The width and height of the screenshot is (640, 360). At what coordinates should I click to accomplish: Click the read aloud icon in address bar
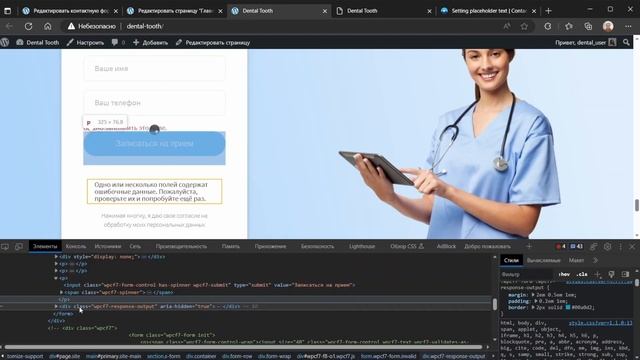point(507,26)
